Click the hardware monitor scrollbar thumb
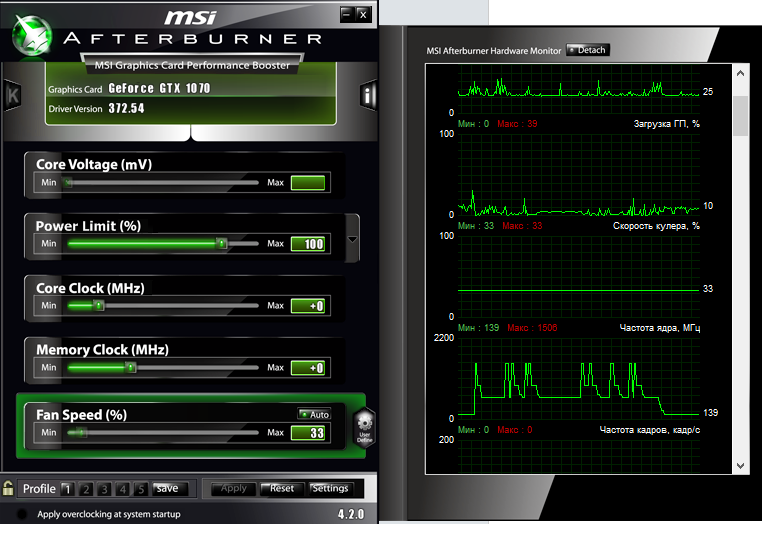 coord(740,116)
